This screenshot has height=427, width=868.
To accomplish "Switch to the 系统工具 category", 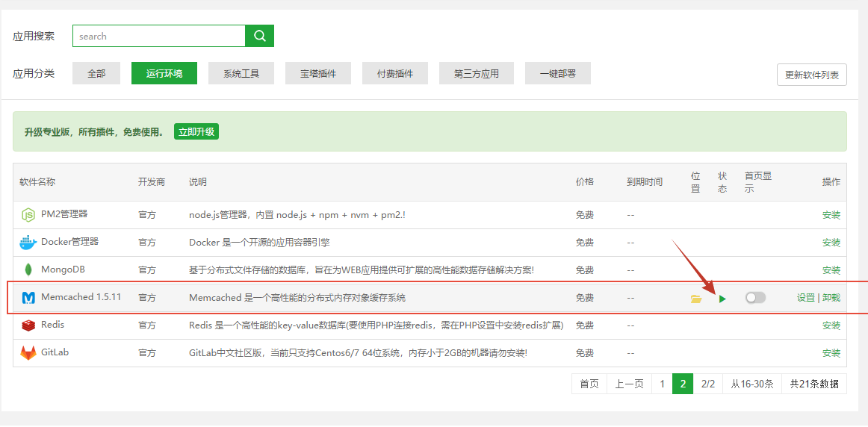I will (x=241, y=73).
